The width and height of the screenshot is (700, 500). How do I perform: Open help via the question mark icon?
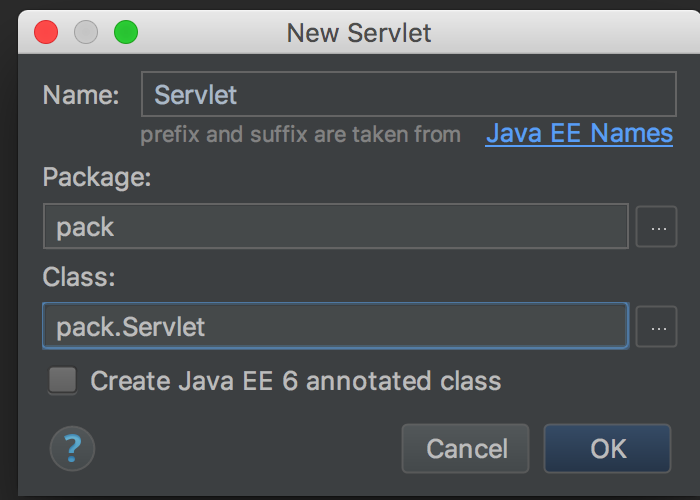72,448
